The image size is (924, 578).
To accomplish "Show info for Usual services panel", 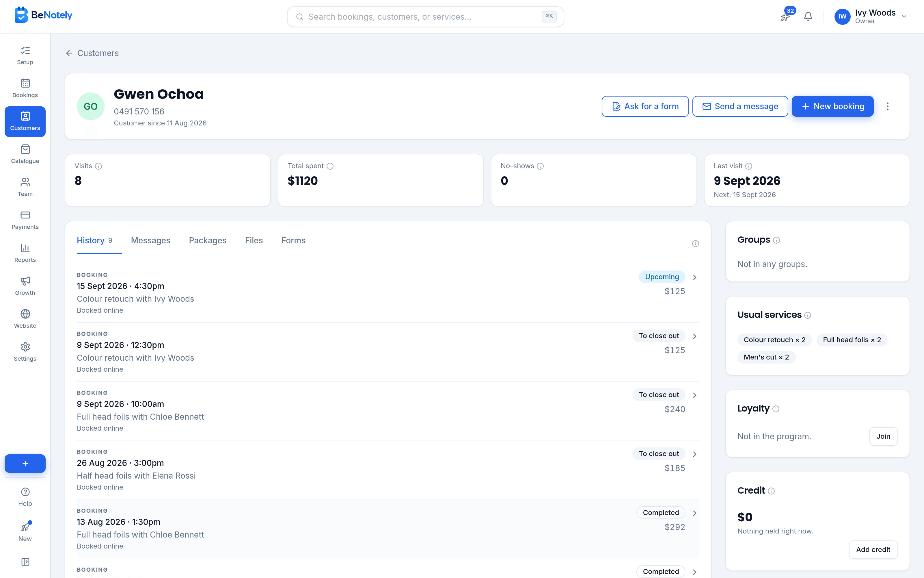I will pyautogui.click(x=808, y=315).
